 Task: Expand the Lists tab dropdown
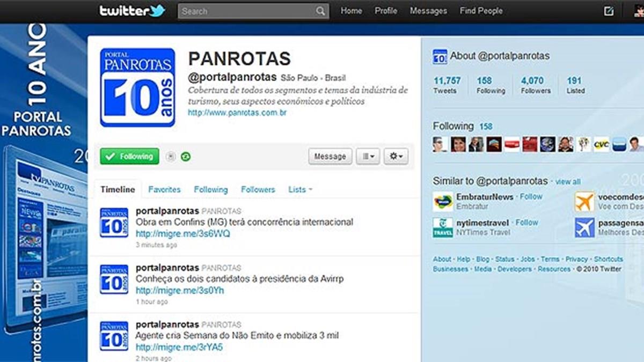click(x=300, y=189)
